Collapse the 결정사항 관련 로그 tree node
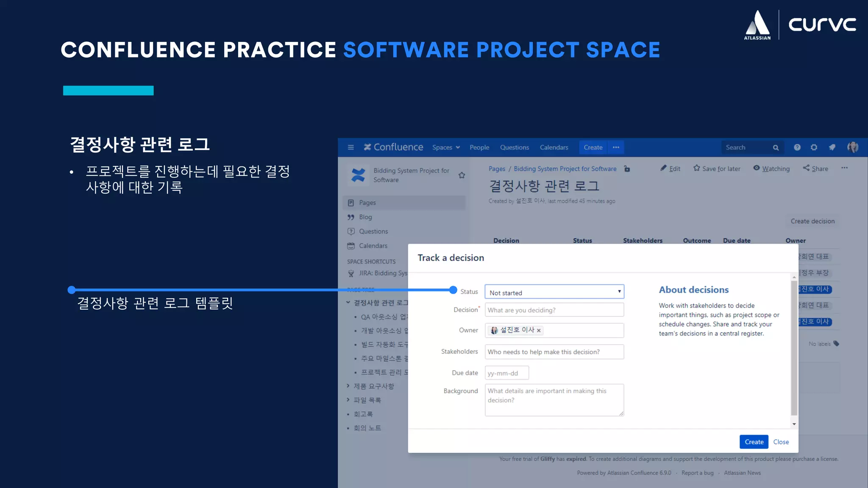 (348, 302)
